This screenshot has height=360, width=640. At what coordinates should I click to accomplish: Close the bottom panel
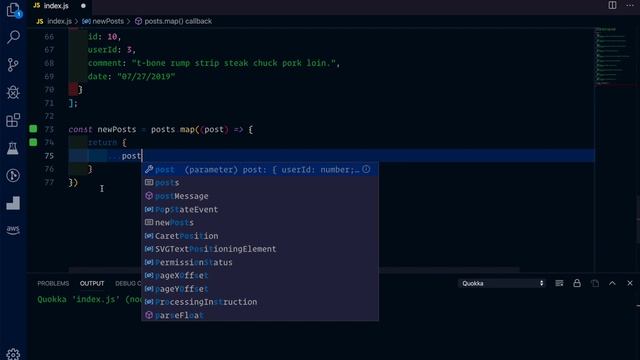click(x=630, y=283)
